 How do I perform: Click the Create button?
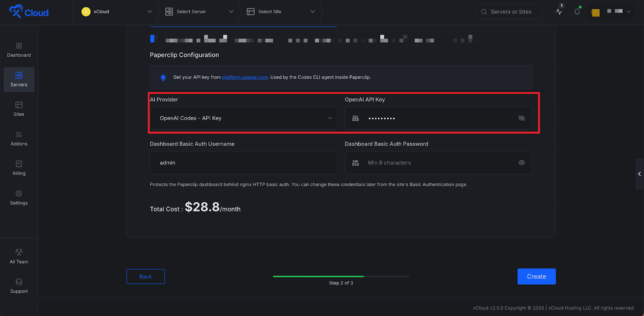tap(537, 276)
